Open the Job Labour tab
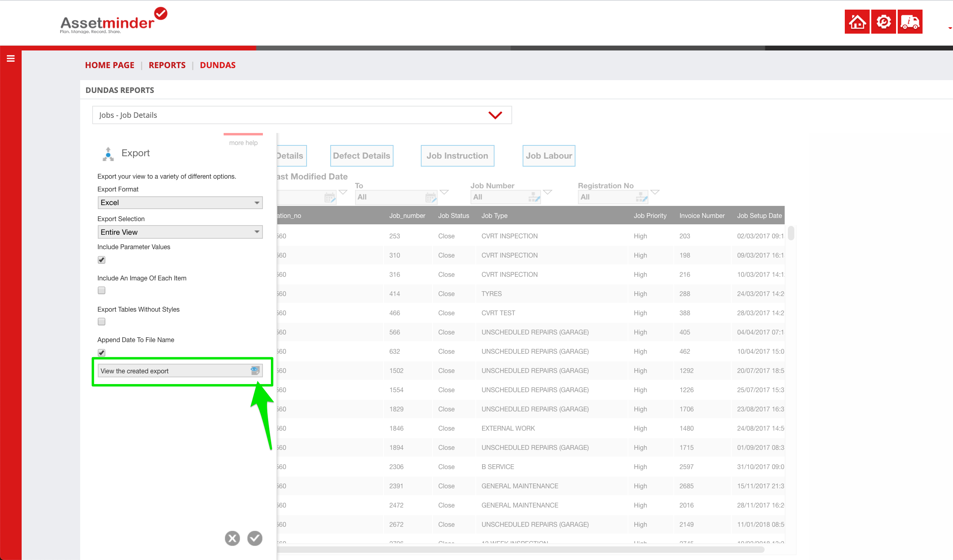This screenshot has height=560, width=953. coord(549,156)
